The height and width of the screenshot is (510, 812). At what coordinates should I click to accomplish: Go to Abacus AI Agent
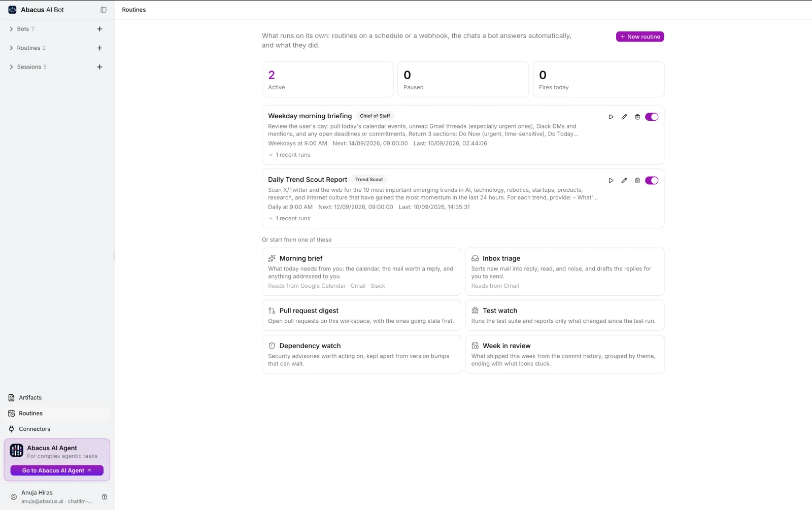pyautogui.click(x=57, y=470)
